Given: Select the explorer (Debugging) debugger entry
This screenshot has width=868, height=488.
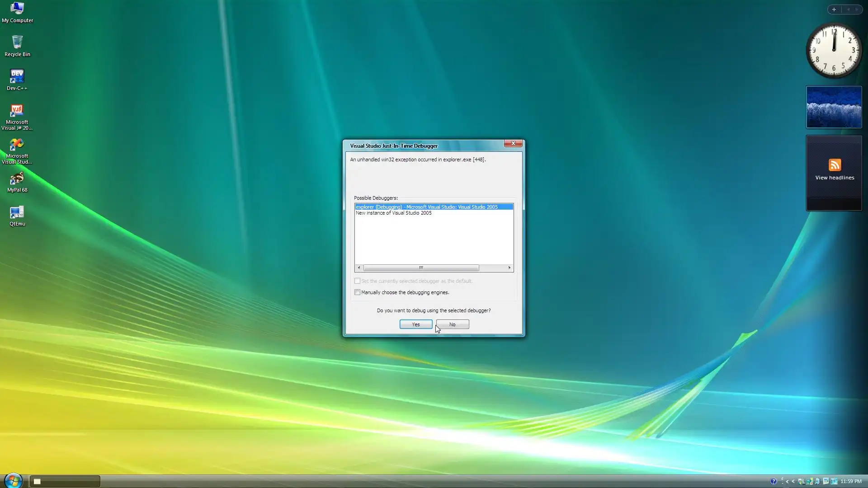Looking at the screenshot, I should [426, 207].
